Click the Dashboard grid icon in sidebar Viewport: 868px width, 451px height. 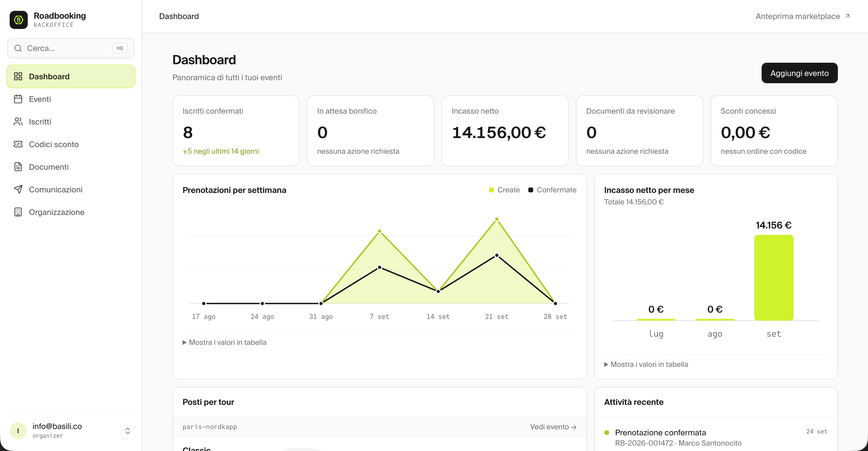pyautogui.click(x=18, y=76)
